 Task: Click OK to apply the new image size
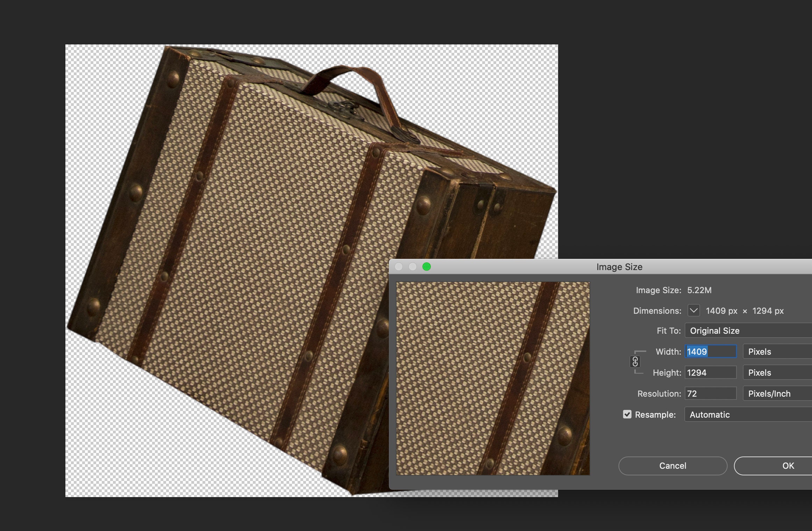coord(788,466)
